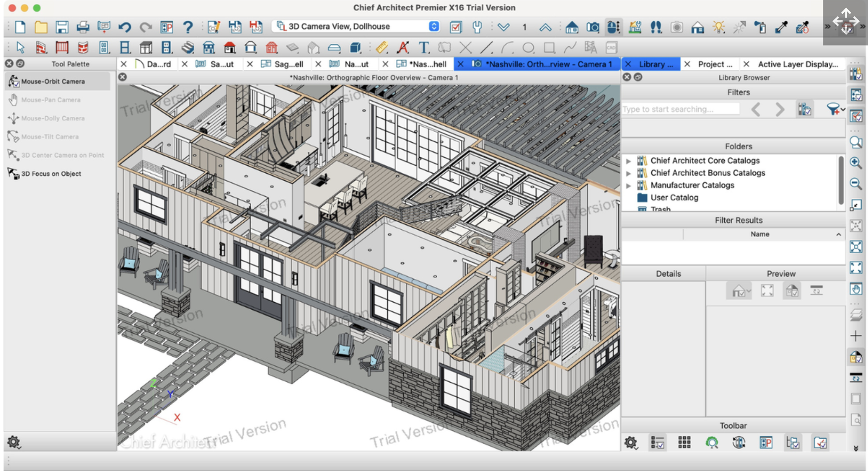Select the red railing/fence tool
The height and width of the screenshot is (471, 868).
click(x=62, y=47)
